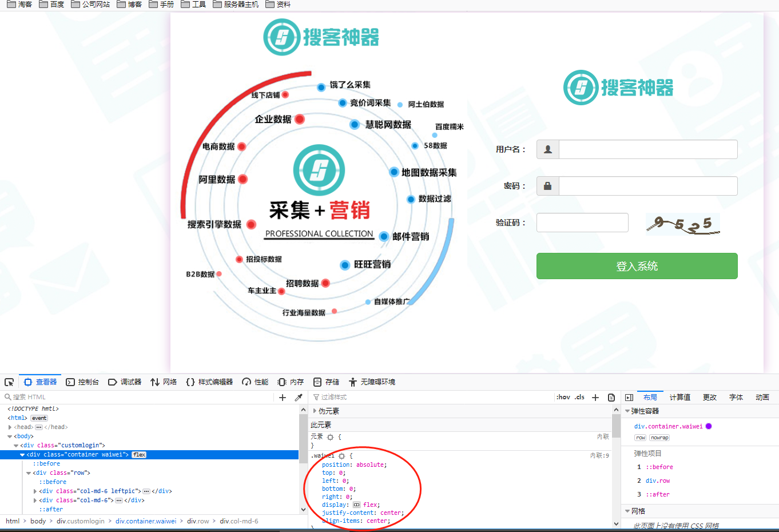Viewport: 779px width, 532px height.
Task: Open the 无障碍环境 accessibility tab
Action: coord(372,382)
